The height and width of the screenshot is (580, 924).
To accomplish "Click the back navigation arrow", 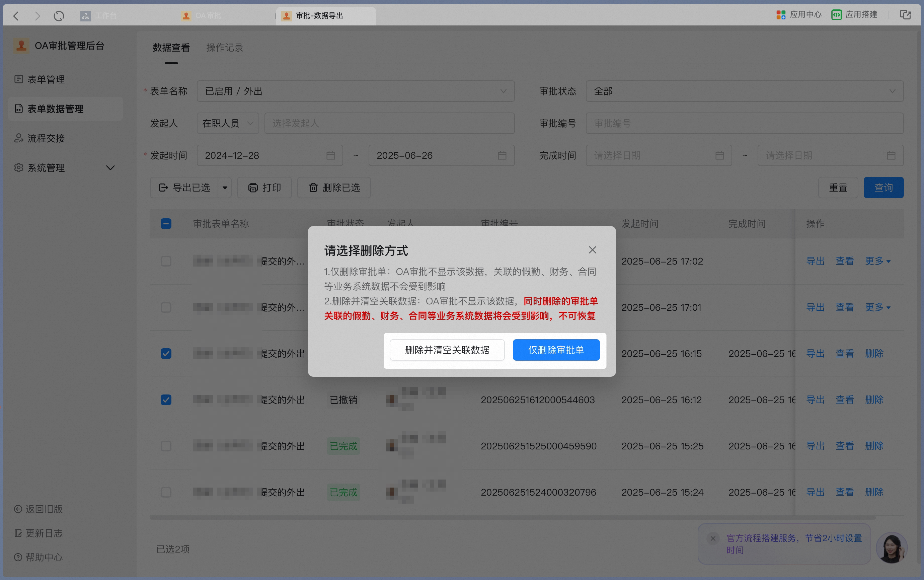I will tap(16, 16).
